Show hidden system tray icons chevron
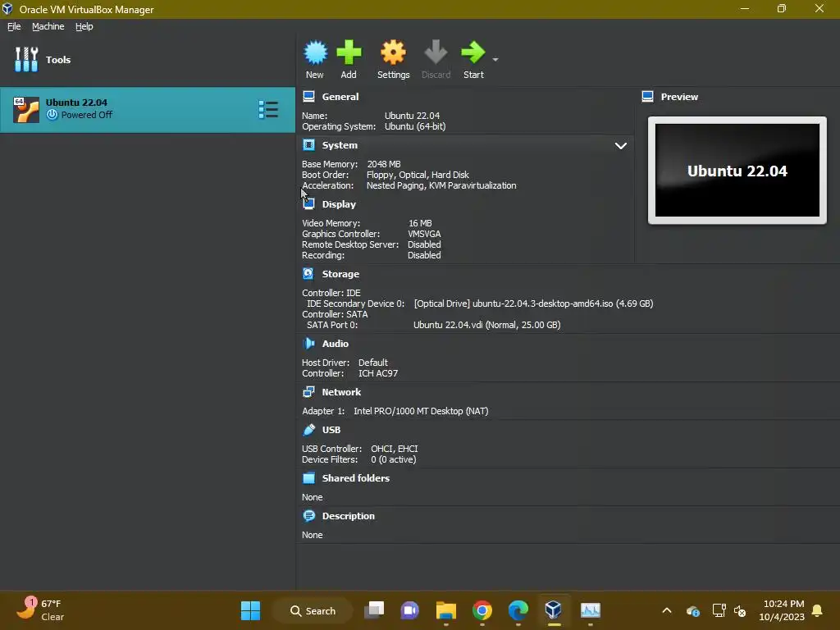 coord(667,610)
